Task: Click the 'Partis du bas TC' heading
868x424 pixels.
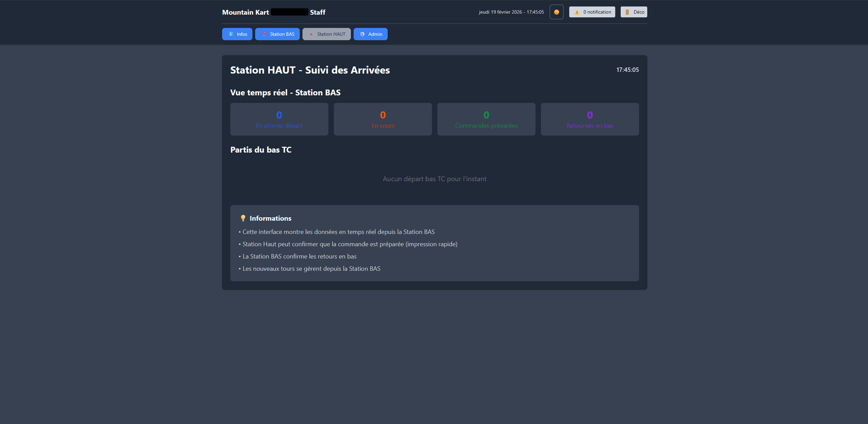Action: [x=261, y=150]
